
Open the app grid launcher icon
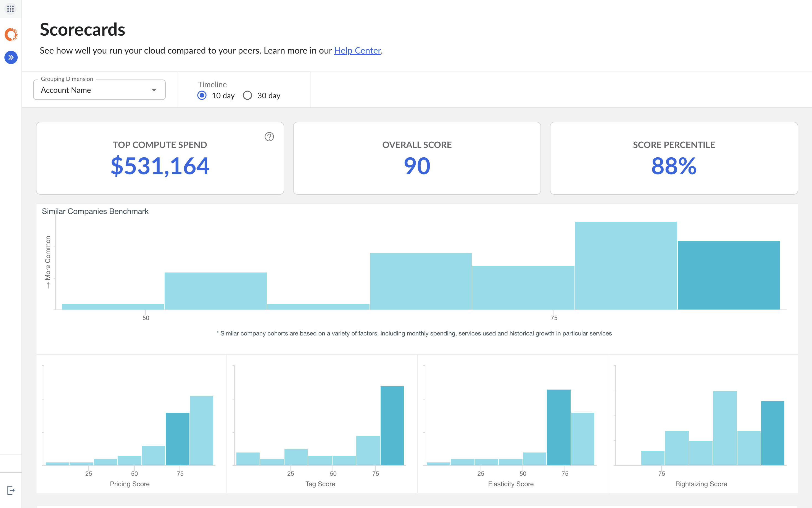point(10,9)
